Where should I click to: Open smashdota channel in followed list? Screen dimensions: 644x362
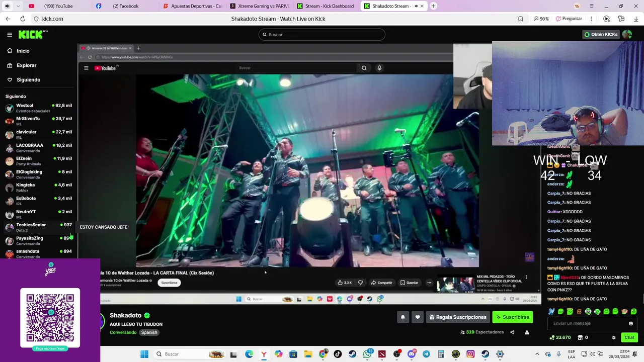coord(39,254)
